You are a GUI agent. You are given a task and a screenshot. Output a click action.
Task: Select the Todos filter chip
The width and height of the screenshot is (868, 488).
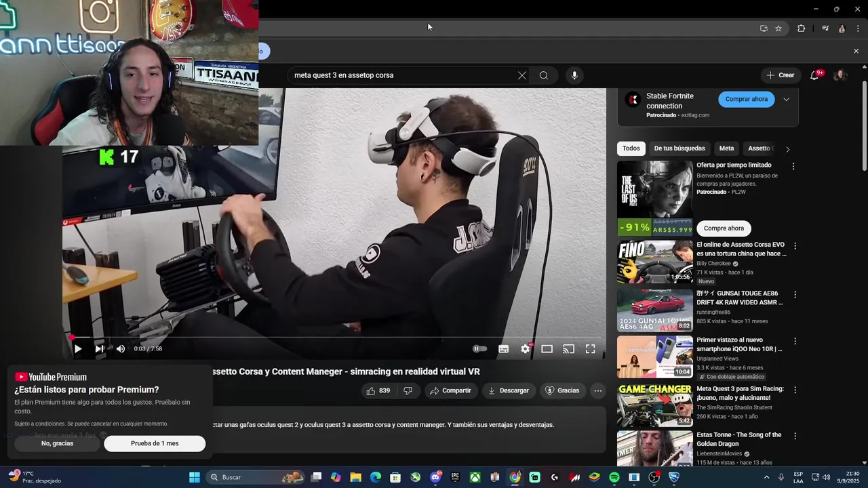click(631, 148)
